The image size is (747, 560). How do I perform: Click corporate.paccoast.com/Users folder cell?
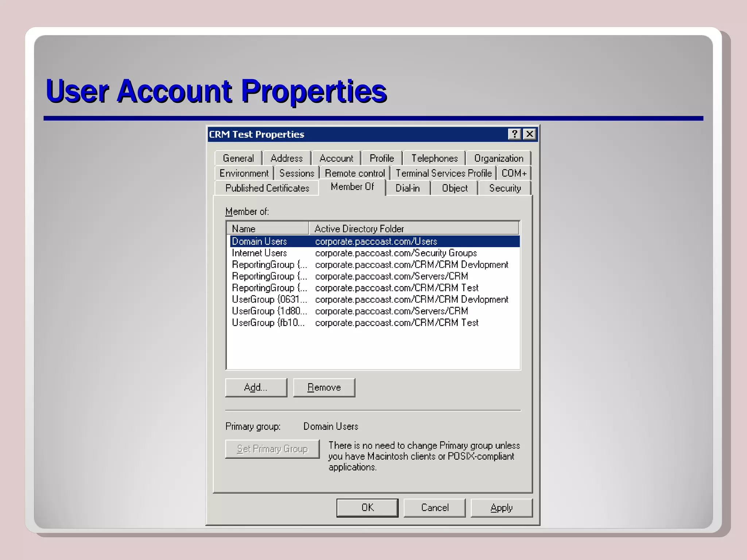pos(376,241)
